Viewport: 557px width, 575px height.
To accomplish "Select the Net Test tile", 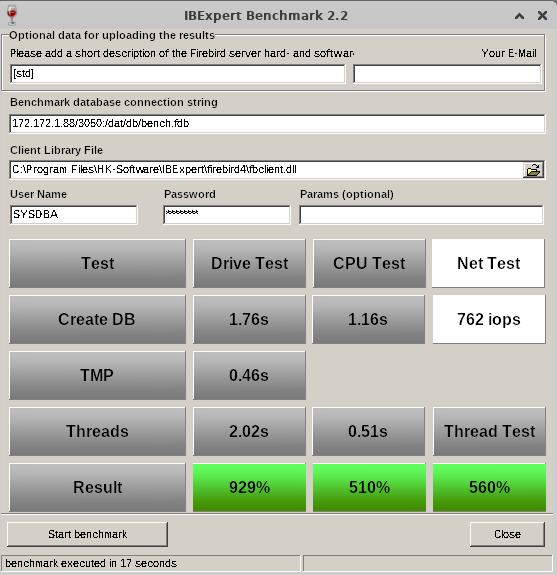I will pyautogui.click(x=488, y=263).
